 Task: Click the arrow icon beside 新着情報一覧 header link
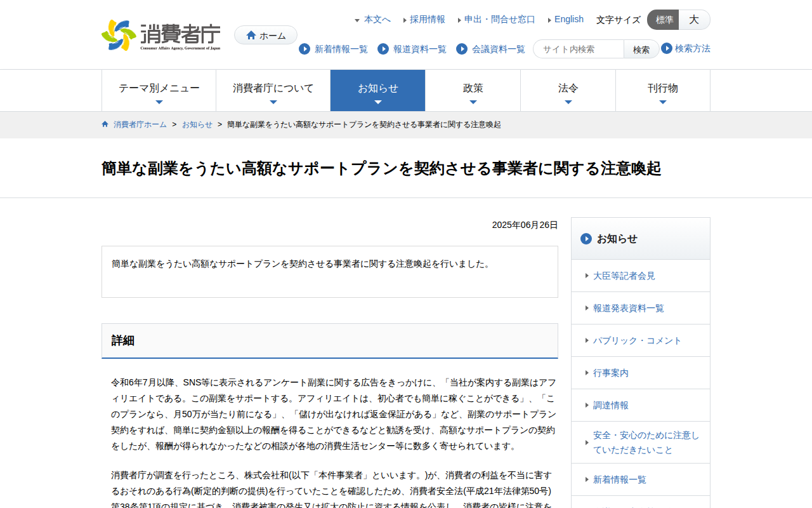point(304,49)
